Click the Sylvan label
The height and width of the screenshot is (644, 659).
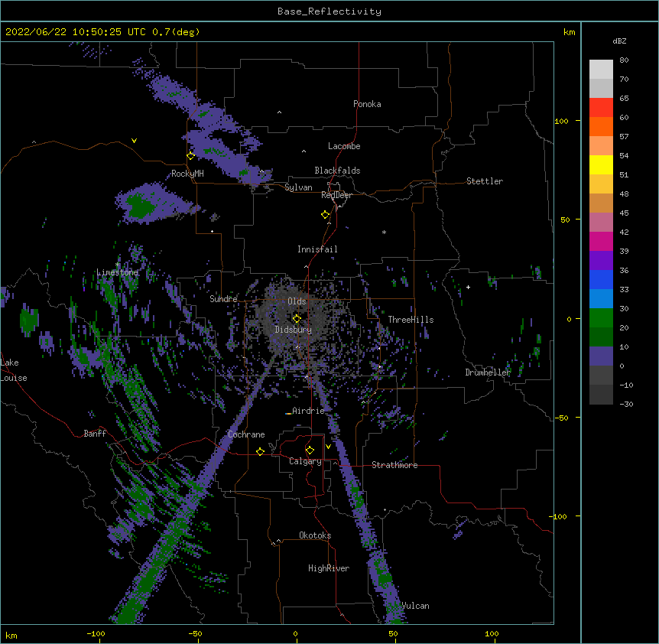[298, 187]
